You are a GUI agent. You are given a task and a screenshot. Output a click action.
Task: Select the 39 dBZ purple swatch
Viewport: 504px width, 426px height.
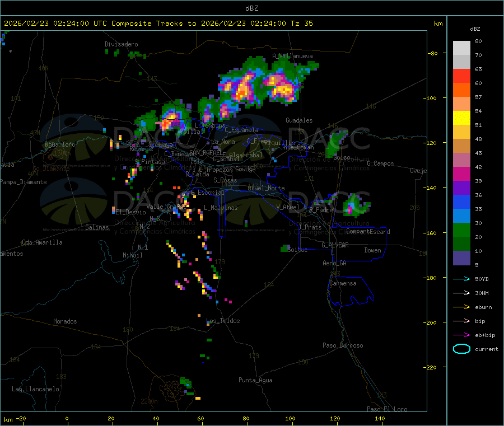click(x=461, y=188)
